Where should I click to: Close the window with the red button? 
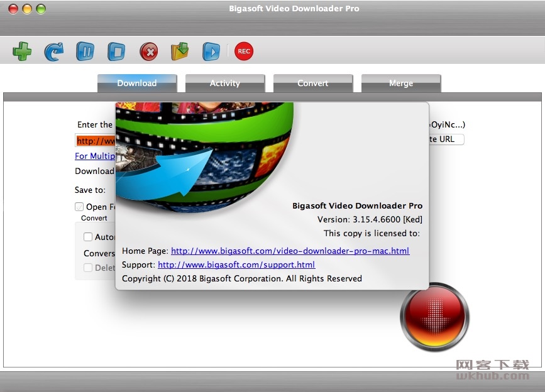click(13, 9)
